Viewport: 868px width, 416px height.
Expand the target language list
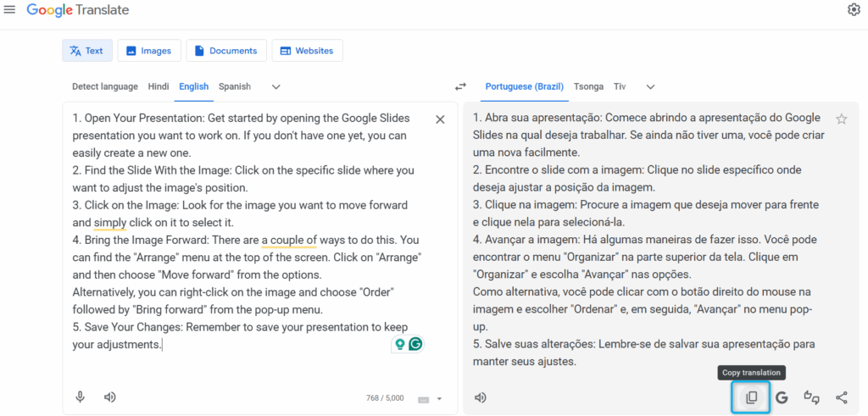click(x=650, y=86)
